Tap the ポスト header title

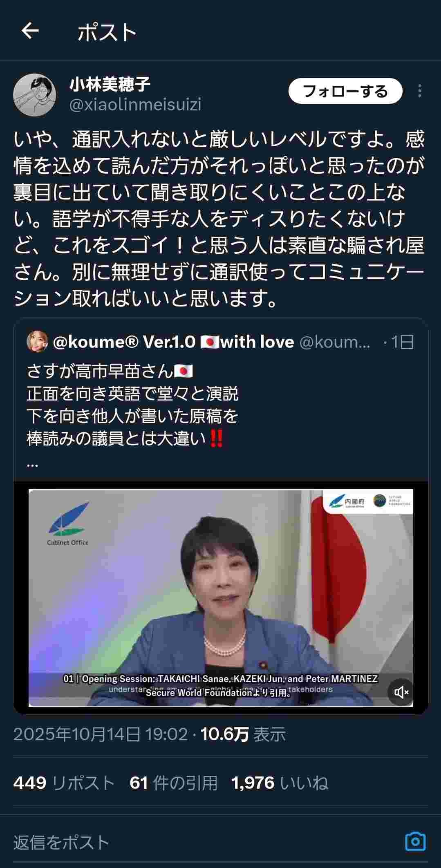click(x=107, y=31)
